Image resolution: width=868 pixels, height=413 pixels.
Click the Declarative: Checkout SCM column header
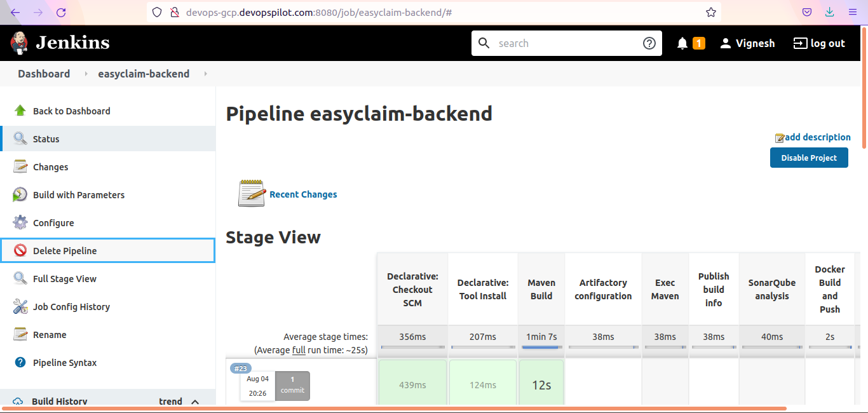click(412, 290)
